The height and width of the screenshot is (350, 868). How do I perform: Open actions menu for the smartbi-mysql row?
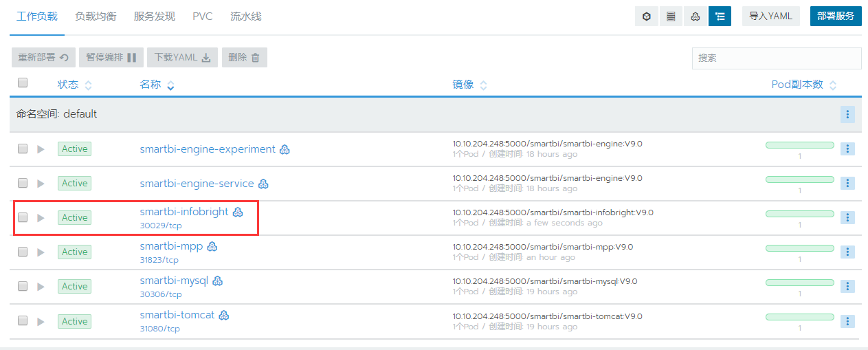tap(847, 286)
